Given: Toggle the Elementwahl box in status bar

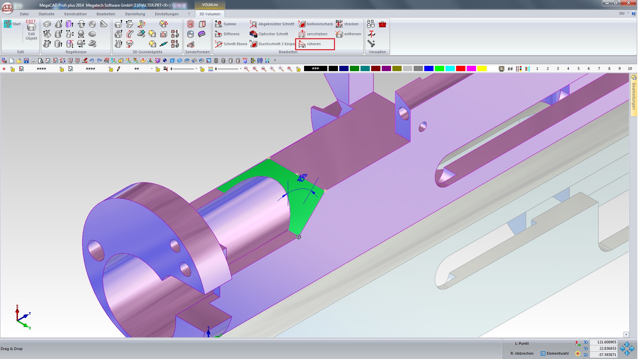Looking at the screenshot, I should coord(543,353).
